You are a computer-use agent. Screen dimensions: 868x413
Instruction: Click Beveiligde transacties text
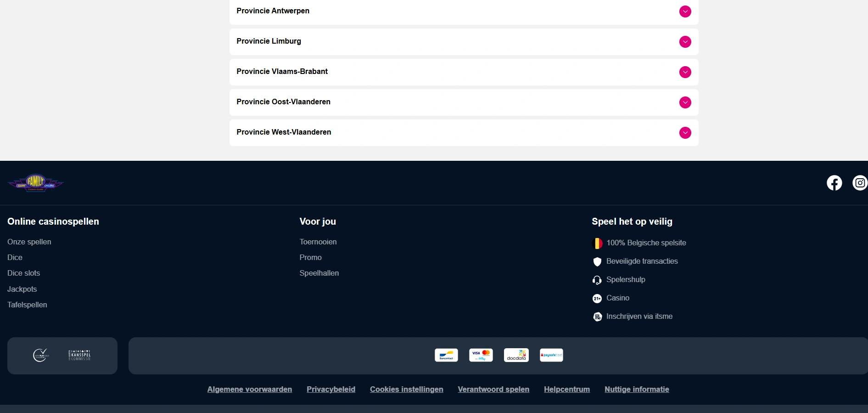(x=642, y=261)
